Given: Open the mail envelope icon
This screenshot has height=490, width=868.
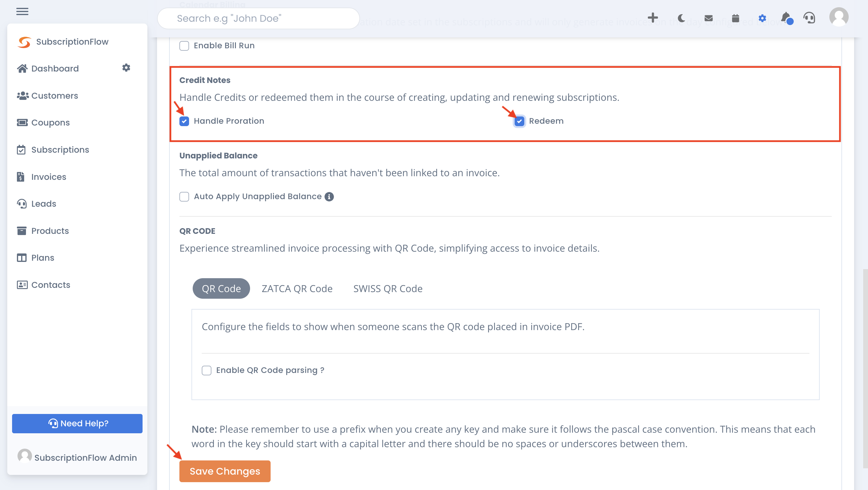Looking at the screenshot, I should click(x=708, y=18).
